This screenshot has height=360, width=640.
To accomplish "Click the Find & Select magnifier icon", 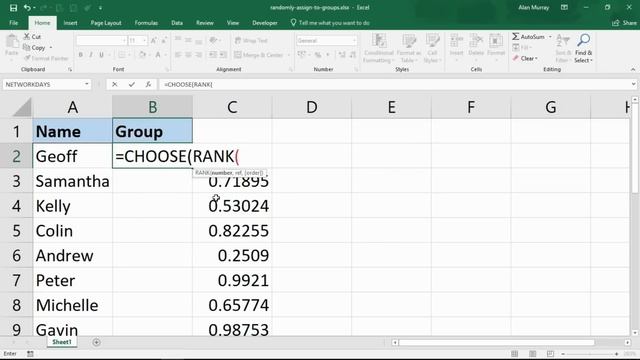I will click(x=583, y=40).
